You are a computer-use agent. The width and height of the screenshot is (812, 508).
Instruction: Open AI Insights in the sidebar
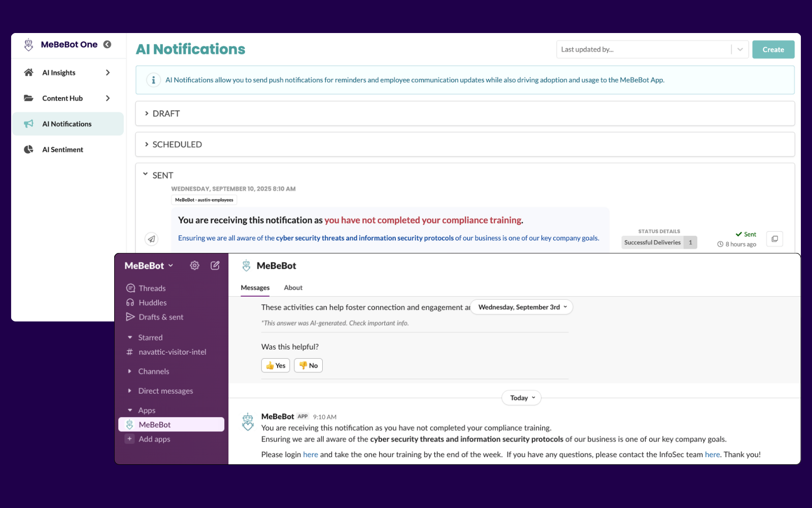(x=68, y=73)
